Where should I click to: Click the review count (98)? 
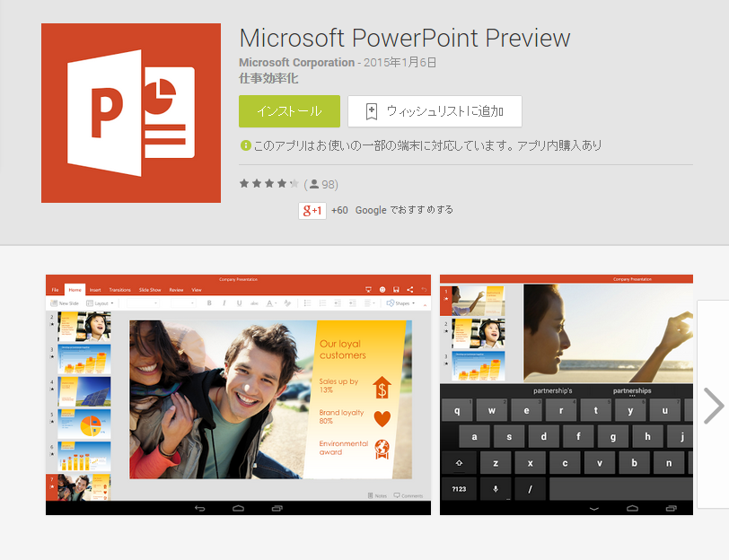click(x=321, y=185)
